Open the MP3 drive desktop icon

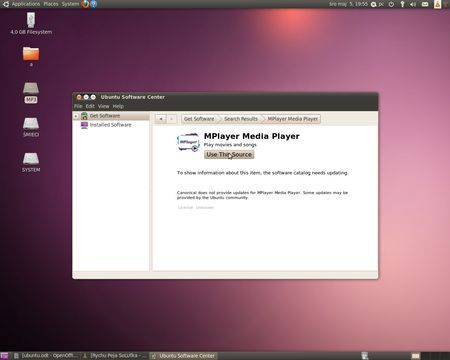click(x=31, y=93)
